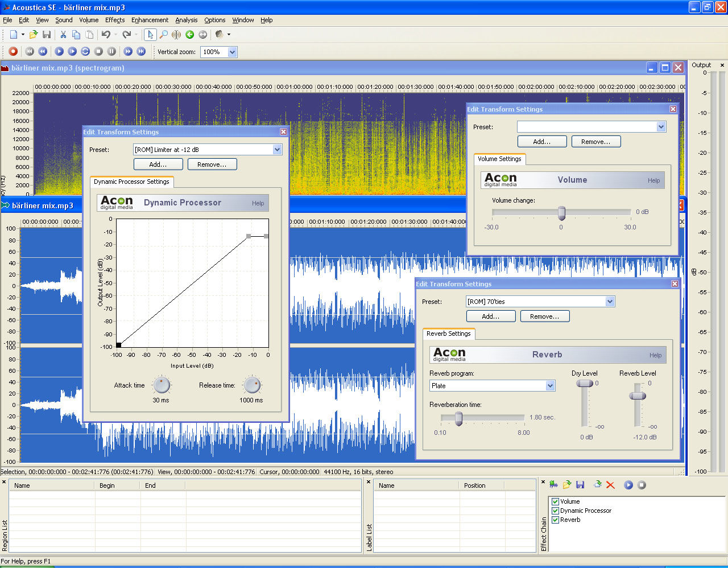
Task: Click the red X in Effect Chain toolbar
Action: [x=610, y=485]
